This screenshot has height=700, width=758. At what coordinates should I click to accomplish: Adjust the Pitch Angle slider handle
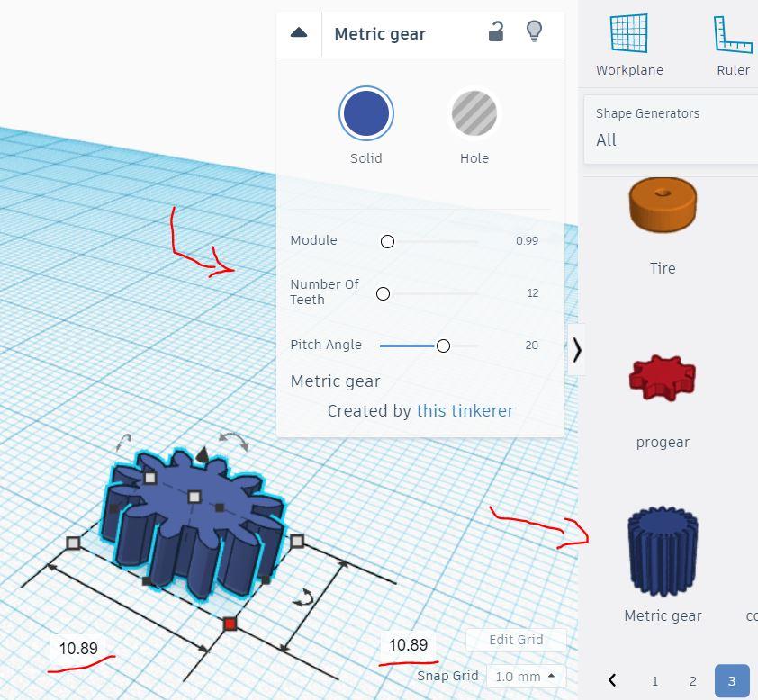[x=443, y=346]
